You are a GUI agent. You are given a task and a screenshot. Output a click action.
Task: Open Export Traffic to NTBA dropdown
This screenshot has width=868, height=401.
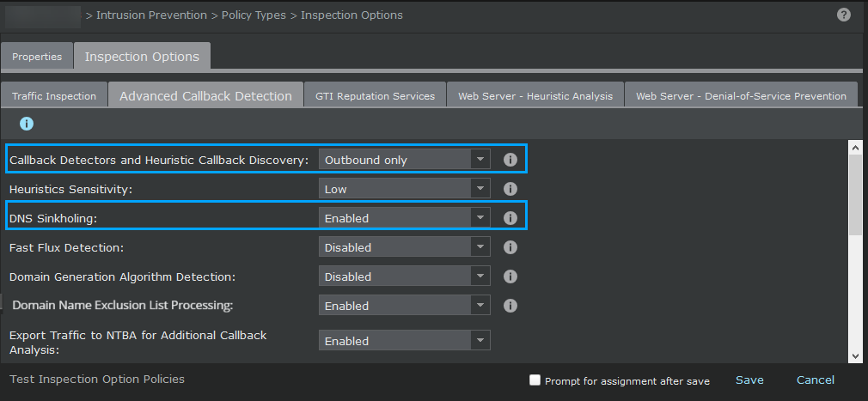click(405, 341)
